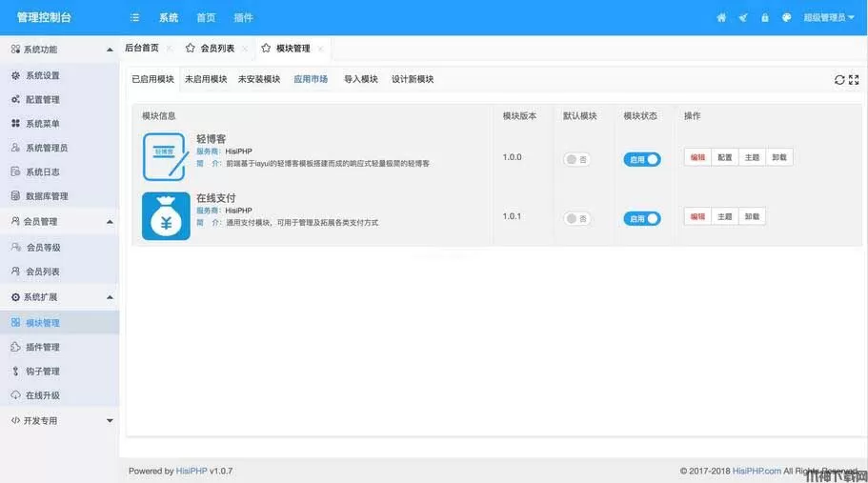Open the theme palette icon
This screenshot has width=868, height=483.
[x=787, y=18]
